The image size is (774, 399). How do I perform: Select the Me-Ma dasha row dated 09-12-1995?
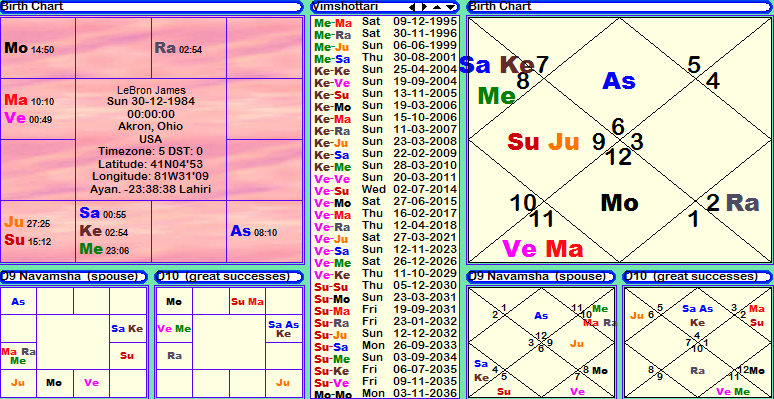[x=386, y=23]
